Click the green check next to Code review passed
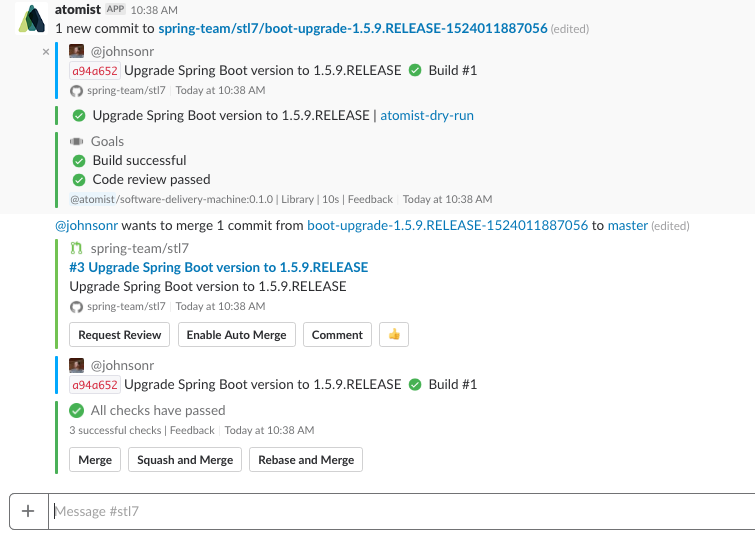Screen dimensions: 755x546 [79, 180]
